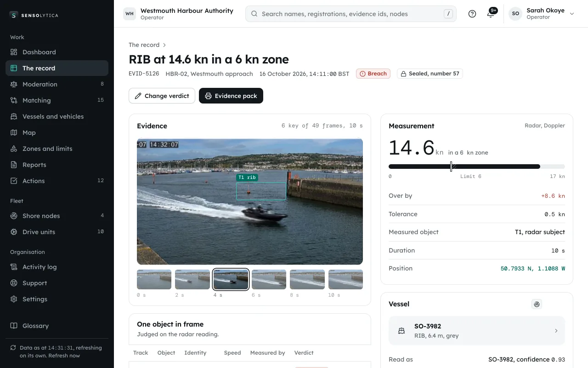The image size is (588, 368).
Task: Click Change verdict button
Action: tap(162, 96)
